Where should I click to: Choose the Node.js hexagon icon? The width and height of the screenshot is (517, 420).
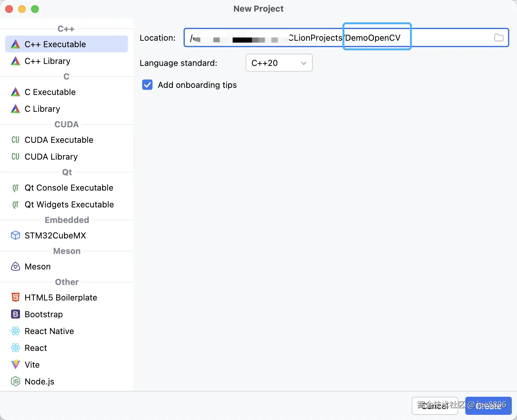coord(16,381)
